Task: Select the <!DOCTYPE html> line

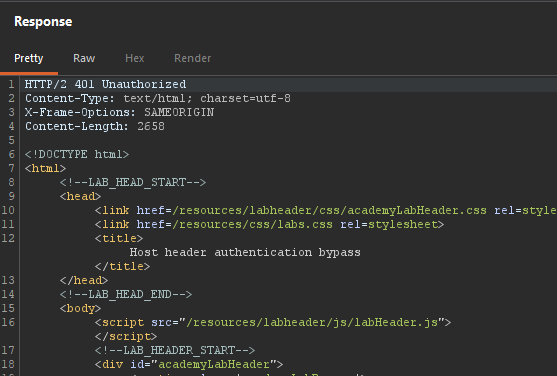Action: pos(77,154)
